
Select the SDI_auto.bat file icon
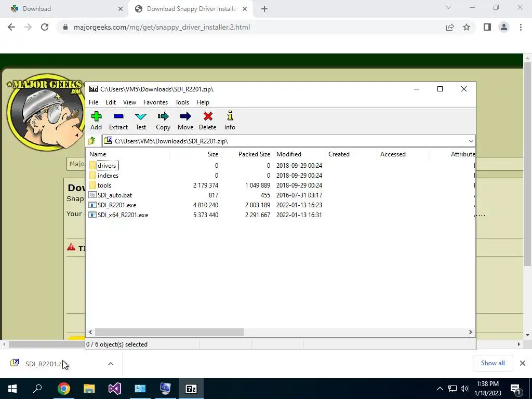point(92,195)
